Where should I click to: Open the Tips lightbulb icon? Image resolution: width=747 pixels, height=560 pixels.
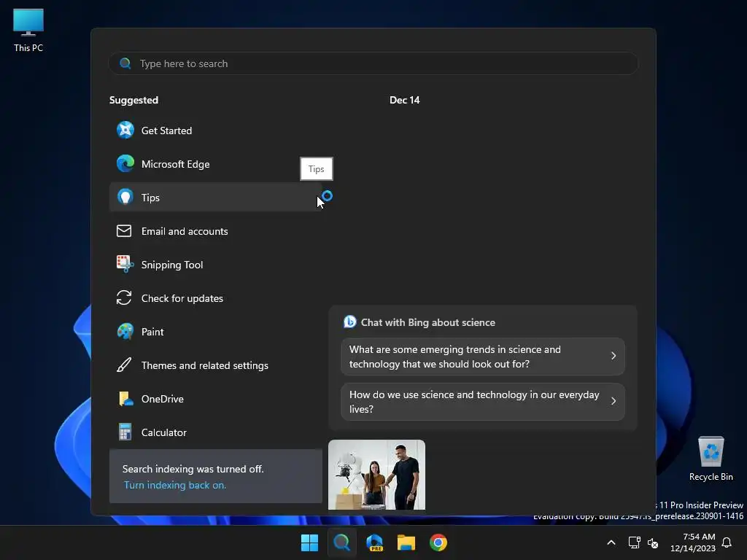point(125,197)
